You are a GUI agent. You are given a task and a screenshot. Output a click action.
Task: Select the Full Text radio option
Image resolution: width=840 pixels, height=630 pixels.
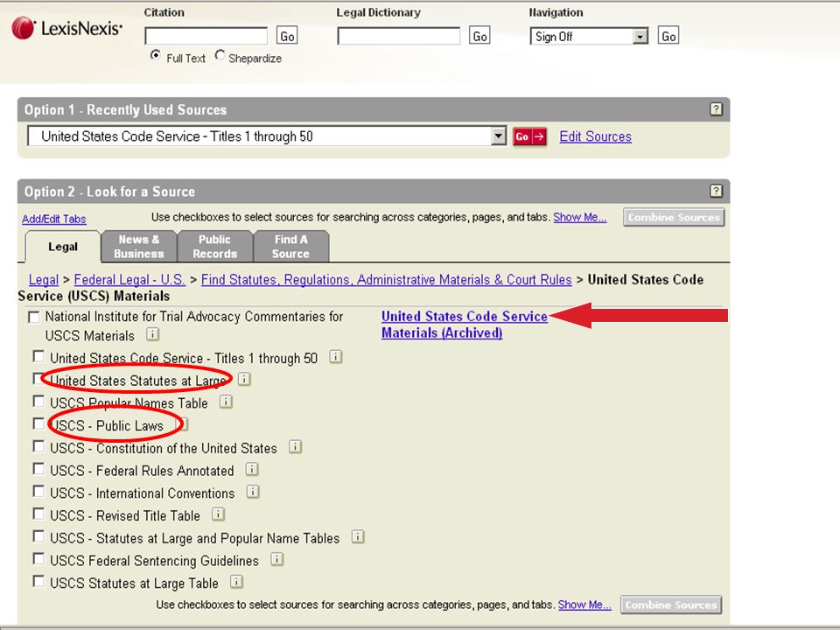click(156, 55)
